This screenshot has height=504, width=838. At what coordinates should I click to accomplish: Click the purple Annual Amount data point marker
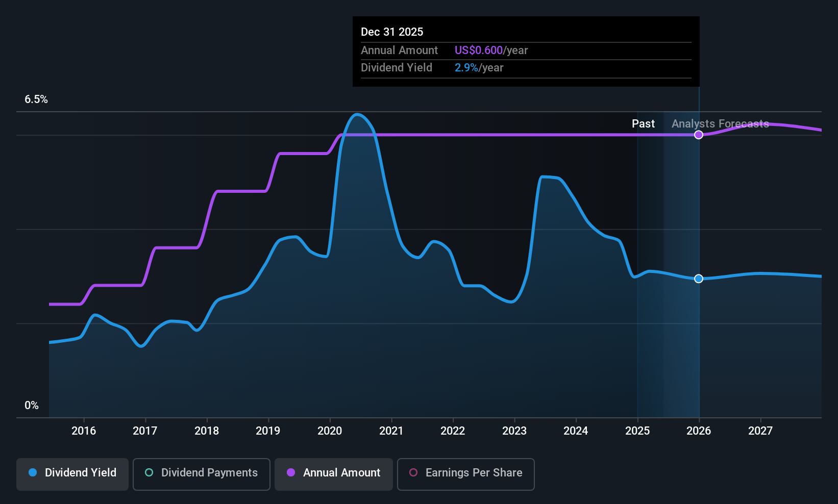pyautogui.click(x=699, y=135)
